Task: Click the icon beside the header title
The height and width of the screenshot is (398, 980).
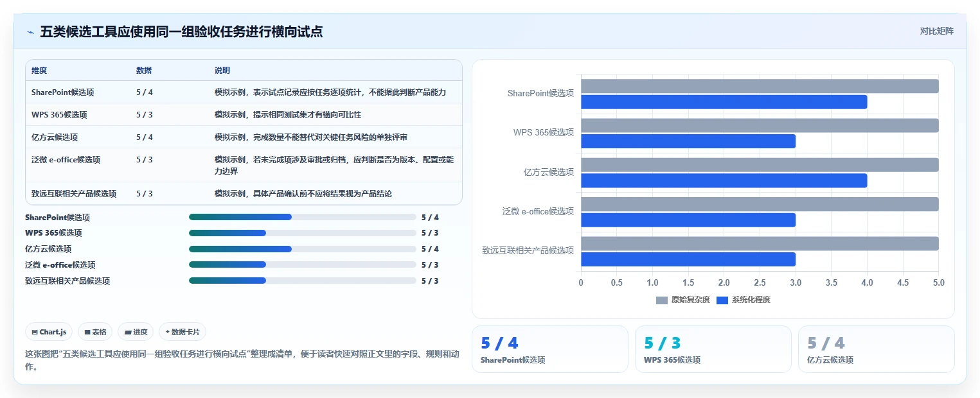Action: 30,31
